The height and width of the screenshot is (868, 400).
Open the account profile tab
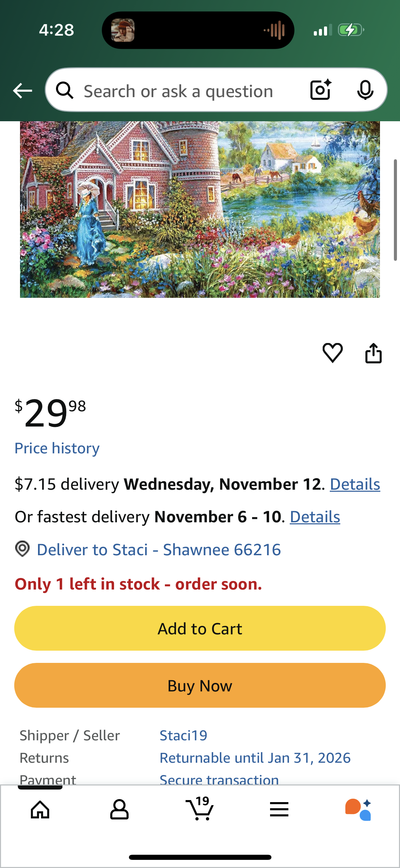tap(119, 810)
